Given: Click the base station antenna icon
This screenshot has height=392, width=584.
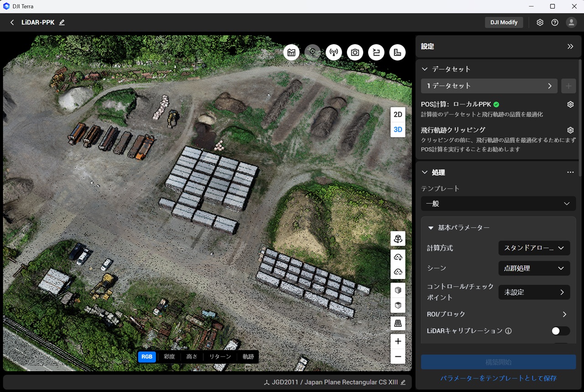Looking at the screenshot, I should (x=334, y=52).
